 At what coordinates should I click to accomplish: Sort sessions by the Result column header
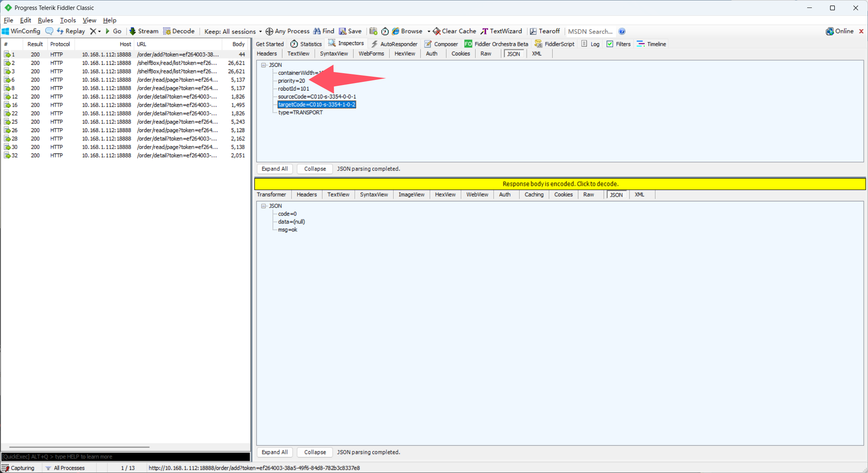click(35, 44)
